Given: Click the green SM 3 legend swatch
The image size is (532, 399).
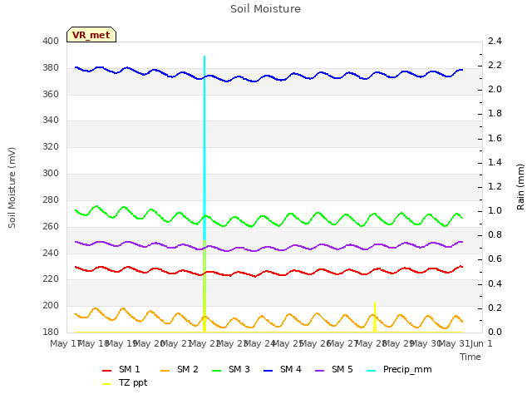Looking at the screenshot, I should (216, 371).
